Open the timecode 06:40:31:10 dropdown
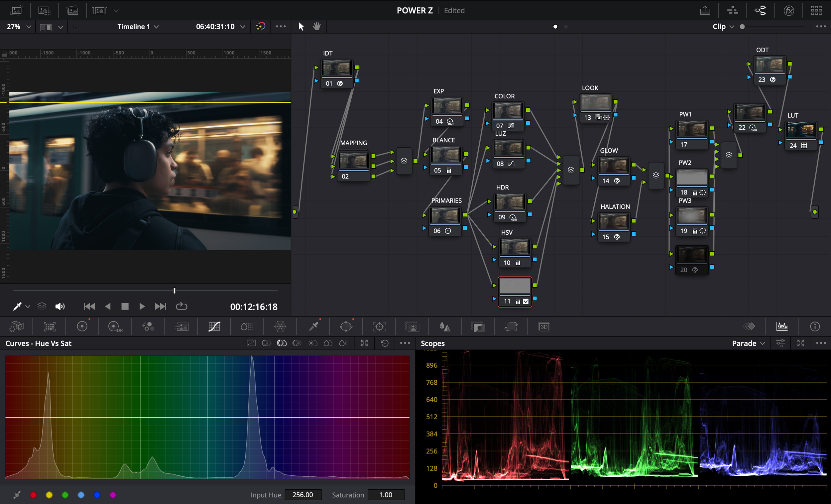The image size is (831, 504). (x=220, y=27)
